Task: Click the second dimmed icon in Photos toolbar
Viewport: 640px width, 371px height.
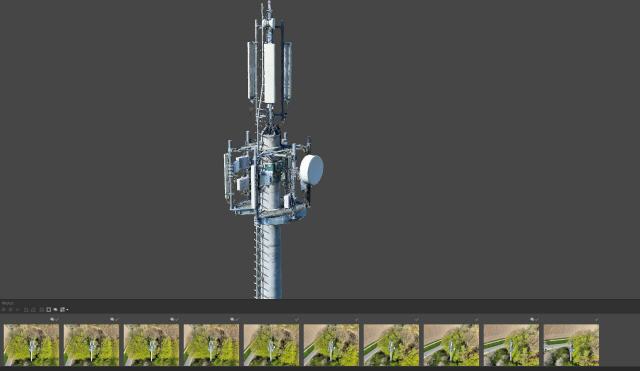Action: [11, 310]
